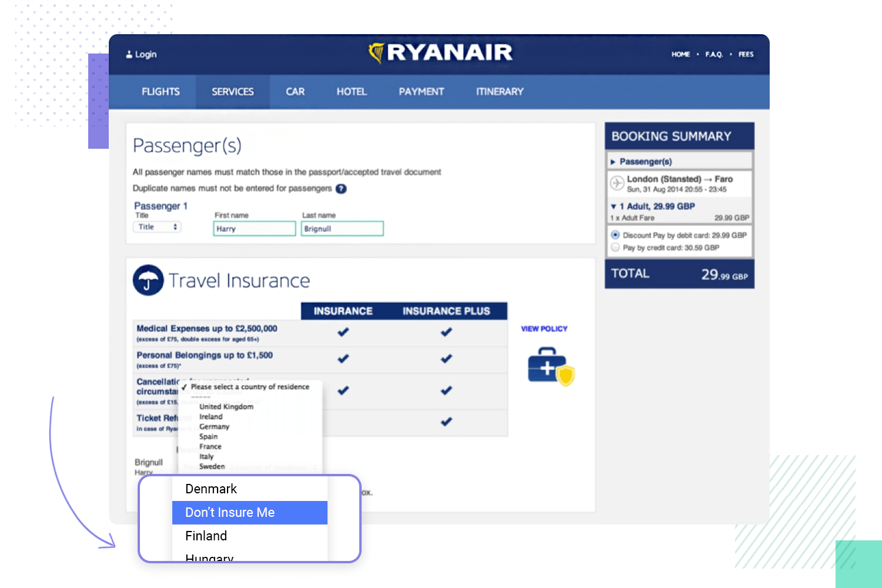Viewport: 882px width, 588px height.
Task: Choose the Don't Insure Me option
Action: click(250, 513)
